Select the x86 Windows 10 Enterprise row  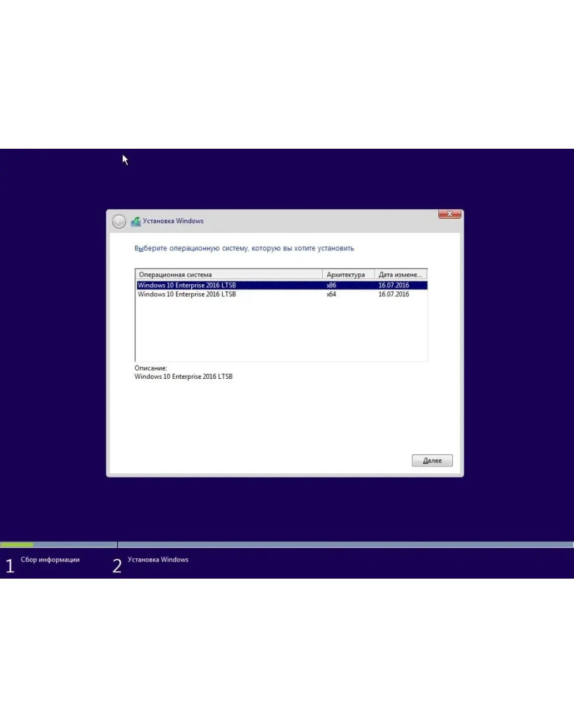click(187, 285)
